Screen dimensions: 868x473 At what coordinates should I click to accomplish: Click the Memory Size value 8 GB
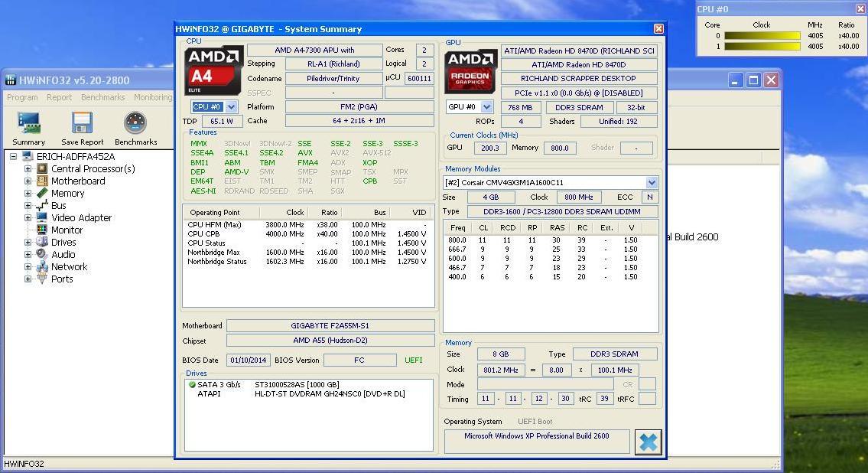click(x=500, y=354)
